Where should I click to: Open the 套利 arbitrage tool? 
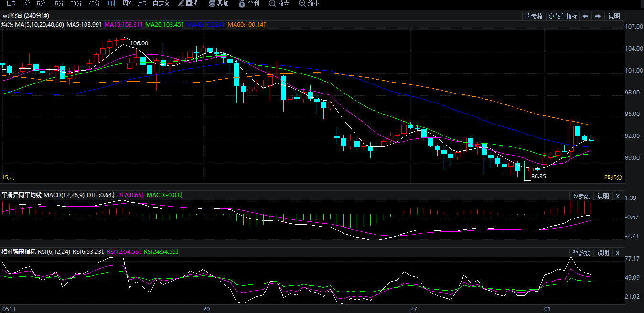click(249, 3)
